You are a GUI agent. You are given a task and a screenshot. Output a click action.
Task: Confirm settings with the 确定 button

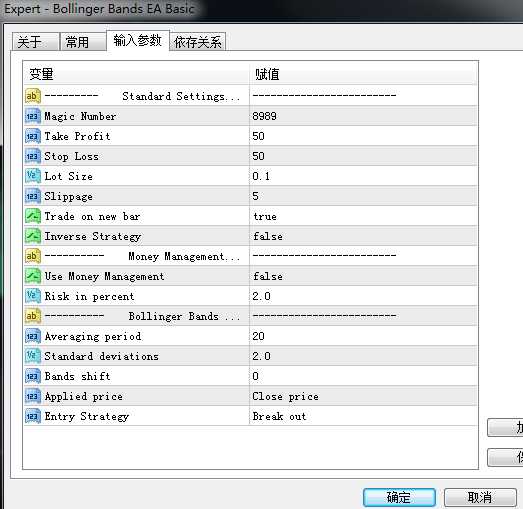tap(399, 497)
